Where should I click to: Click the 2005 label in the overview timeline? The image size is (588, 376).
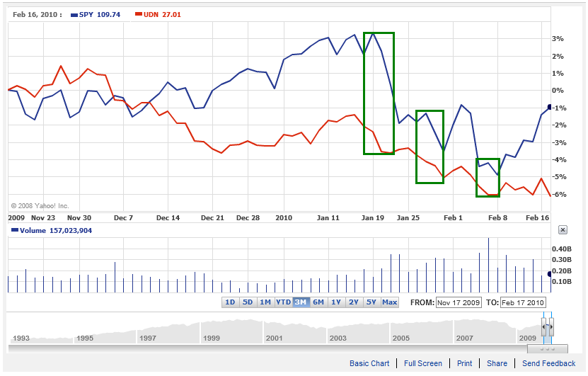401,338
